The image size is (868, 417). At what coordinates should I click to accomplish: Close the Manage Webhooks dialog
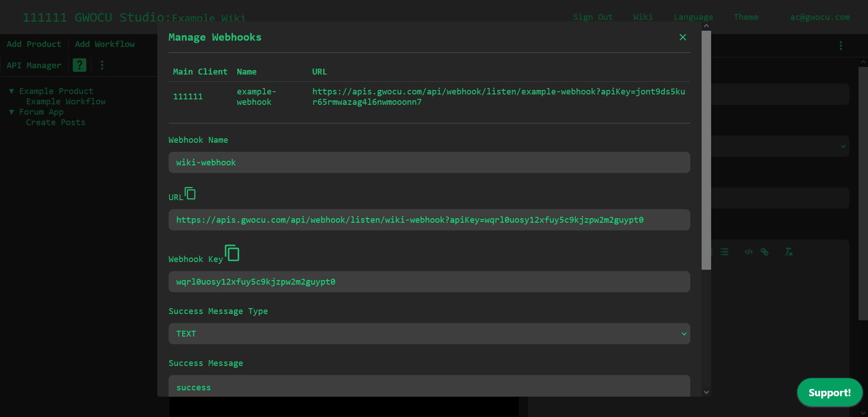click(683, 37)
